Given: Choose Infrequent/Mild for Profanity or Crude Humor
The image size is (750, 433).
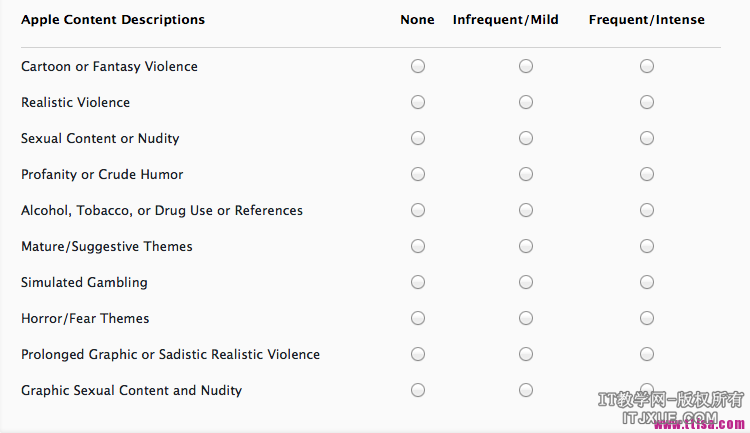Looking at the screenshot, I should (526, 174).
